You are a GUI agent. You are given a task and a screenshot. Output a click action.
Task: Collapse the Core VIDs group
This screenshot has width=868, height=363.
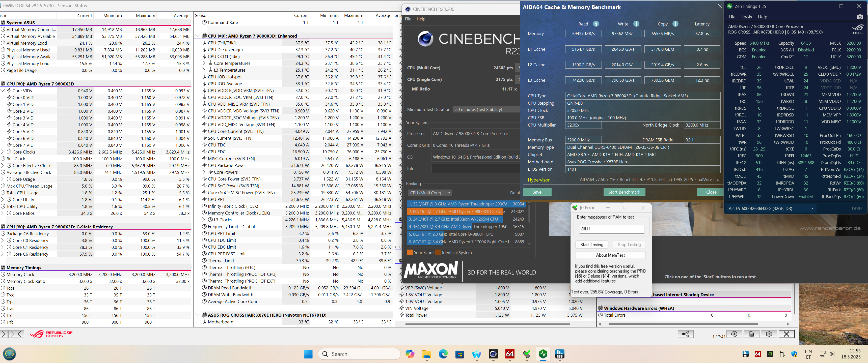pyautogui.click(x=2, y=90)
